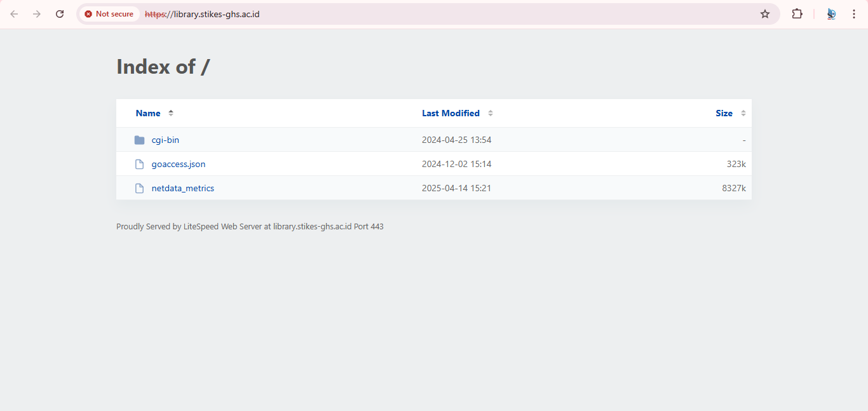Viewport: 868px width, 411px height.
Task: Toggle sort arrows beside Name column
Action: click(x=171, y=113)
